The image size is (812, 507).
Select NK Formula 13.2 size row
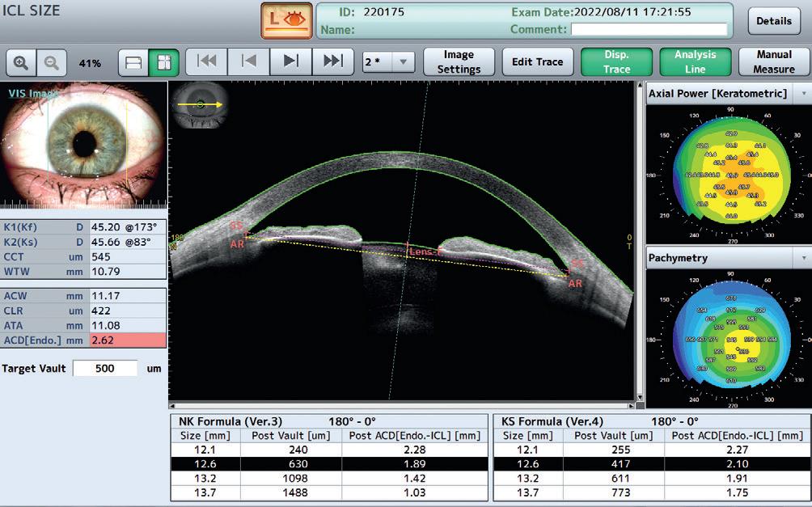[x=329, y=479]
